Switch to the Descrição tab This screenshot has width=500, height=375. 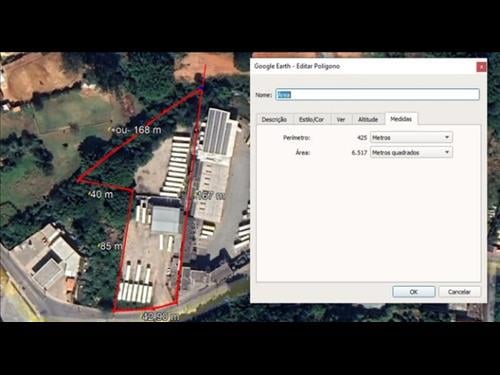pyautogui.click(x=274, y=119)
